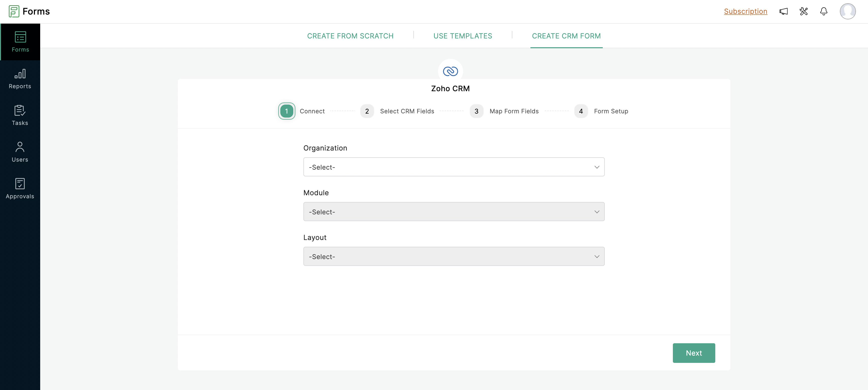
Task: Open the Subscription link
Action: tap(745, 12)
